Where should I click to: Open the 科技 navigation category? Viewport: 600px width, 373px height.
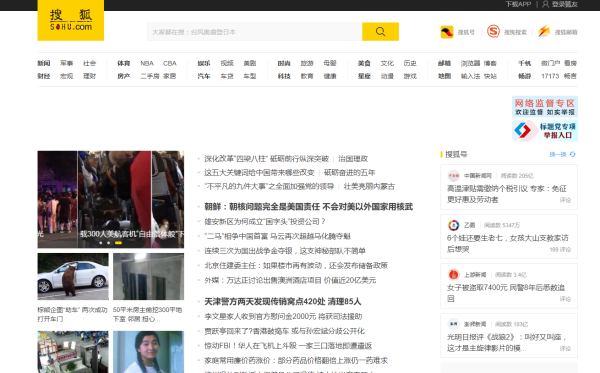click(284, 76)
